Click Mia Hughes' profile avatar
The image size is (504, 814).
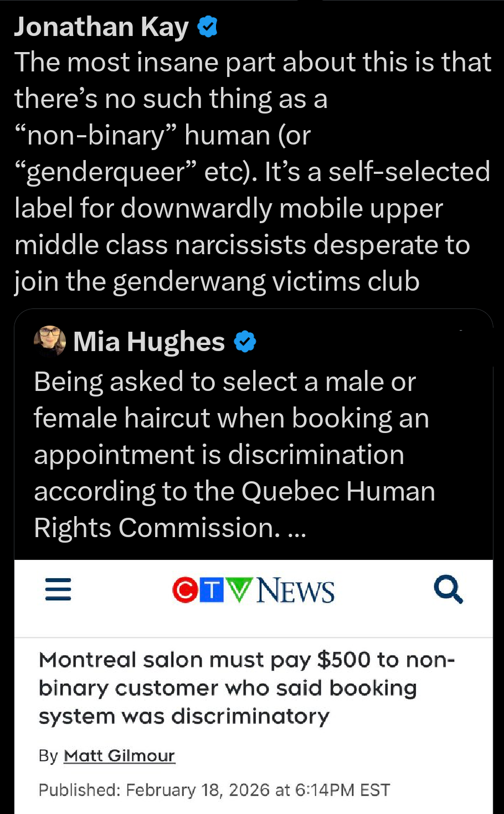[x=49, y=341]
